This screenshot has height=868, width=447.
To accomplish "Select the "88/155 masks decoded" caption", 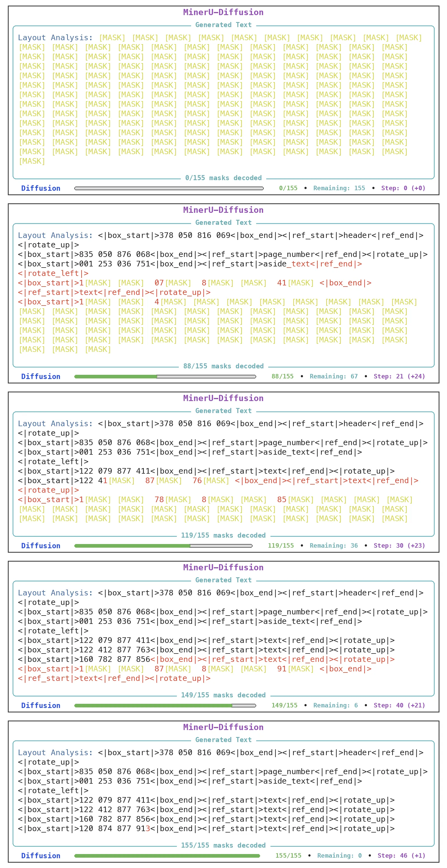I will [223, 366].
